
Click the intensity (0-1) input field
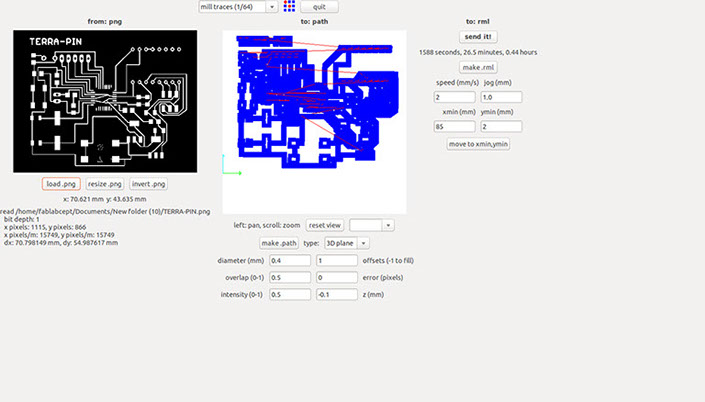click(290, 295)
